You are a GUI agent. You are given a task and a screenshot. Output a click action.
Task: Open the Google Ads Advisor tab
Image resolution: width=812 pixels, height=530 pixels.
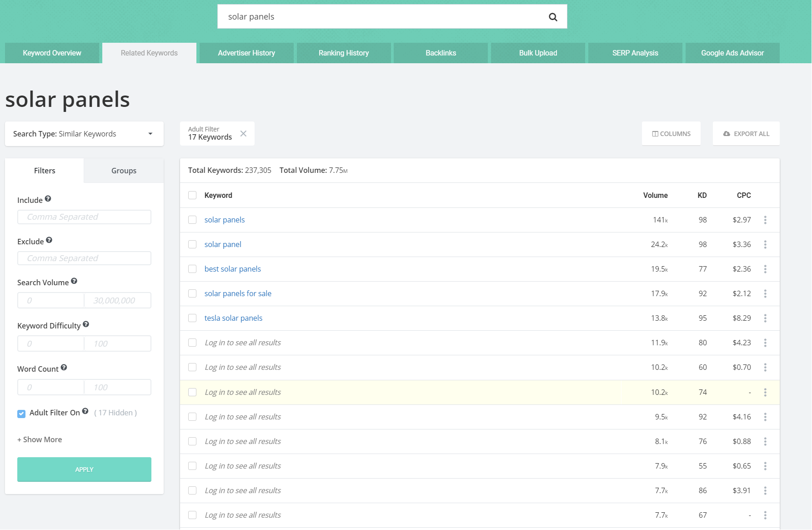point(732,53)
